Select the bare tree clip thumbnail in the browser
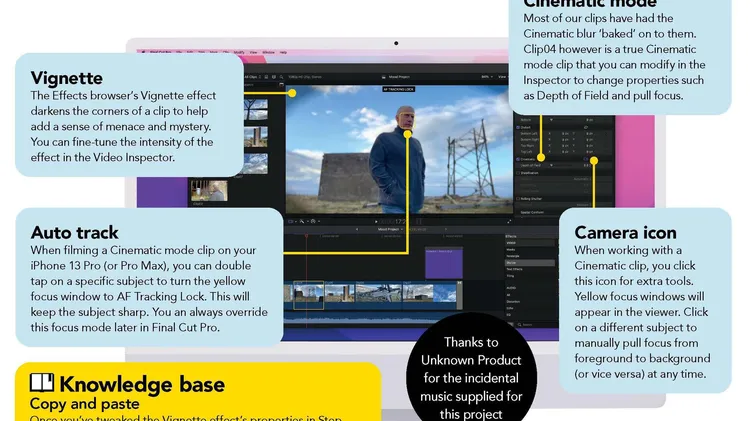The height and width of the screenshot is (421, 750). [256, 110]
